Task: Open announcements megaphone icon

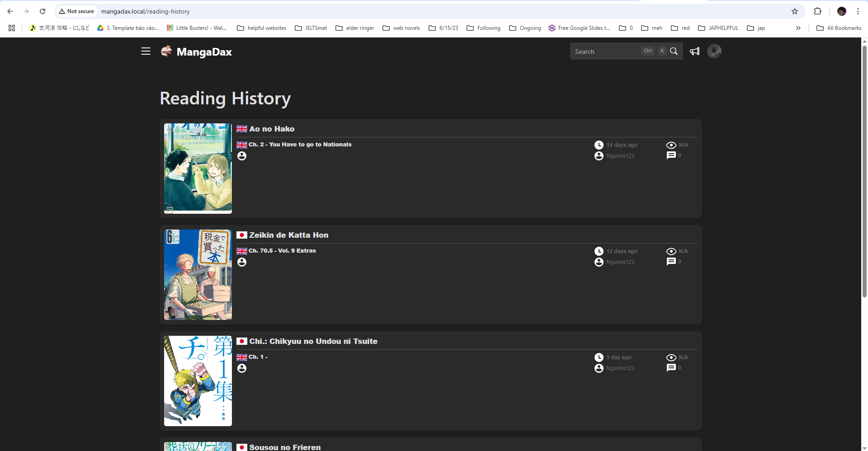Action: tap(695, 52)
